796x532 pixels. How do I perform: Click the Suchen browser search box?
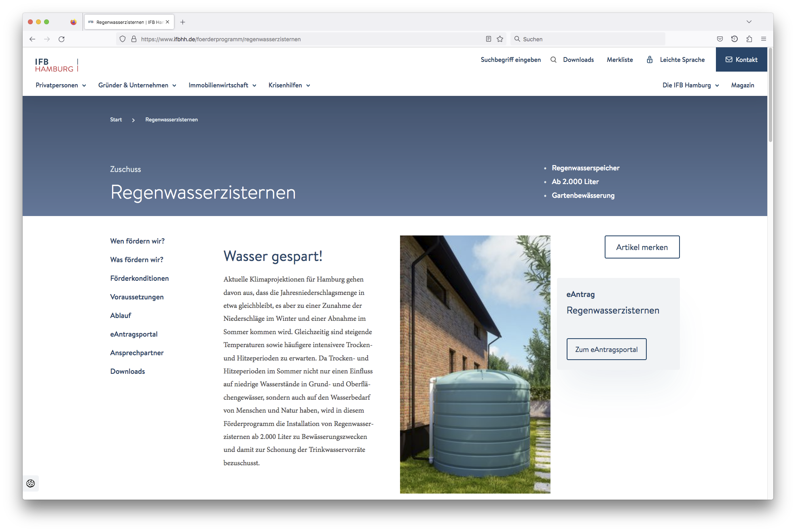point(588,39)
